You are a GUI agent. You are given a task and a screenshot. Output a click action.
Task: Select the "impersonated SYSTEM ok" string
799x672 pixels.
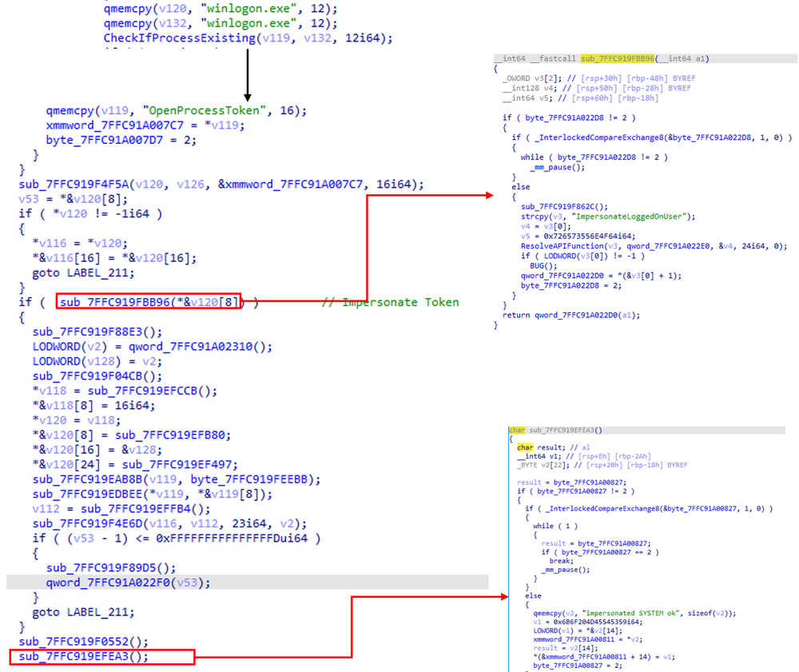click(630, 614)
